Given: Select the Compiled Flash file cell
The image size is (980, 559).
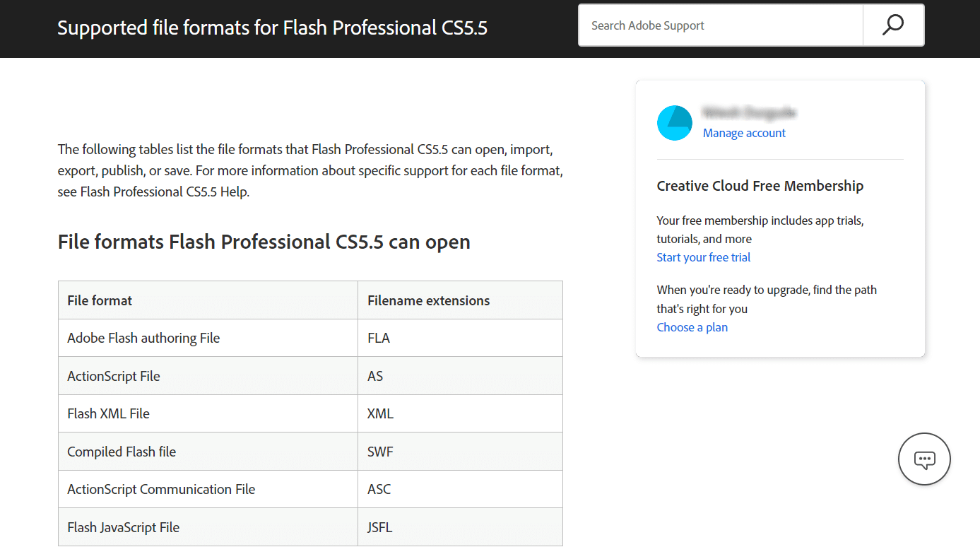Looking at the screenshot, I should coord(208,452).
